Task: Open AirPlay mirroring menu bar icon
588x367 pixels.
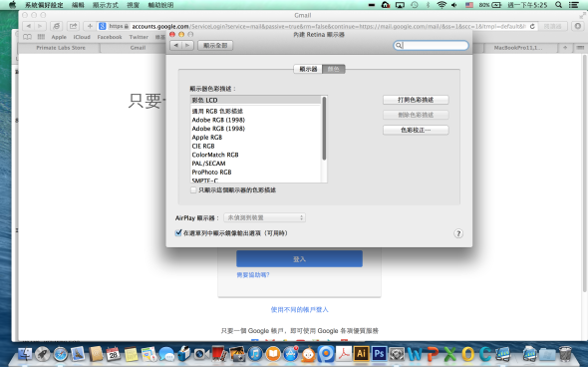Action: coord(400,5)
